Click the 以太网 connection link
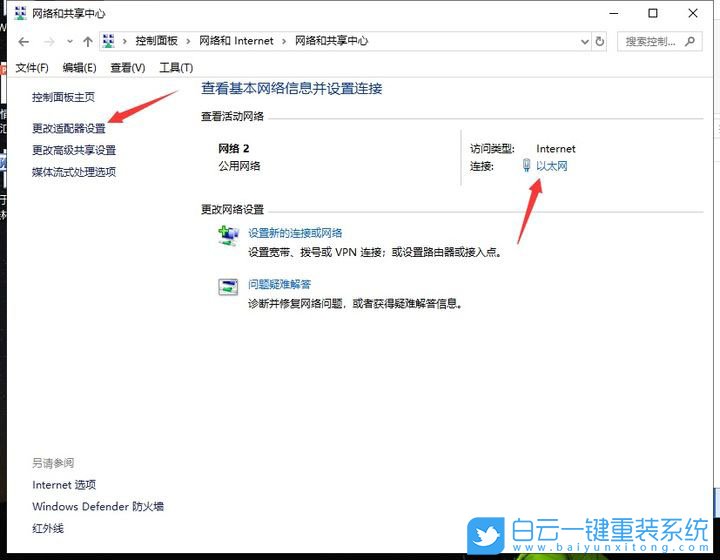Viewport: 720px width, 560px height. 552,166
